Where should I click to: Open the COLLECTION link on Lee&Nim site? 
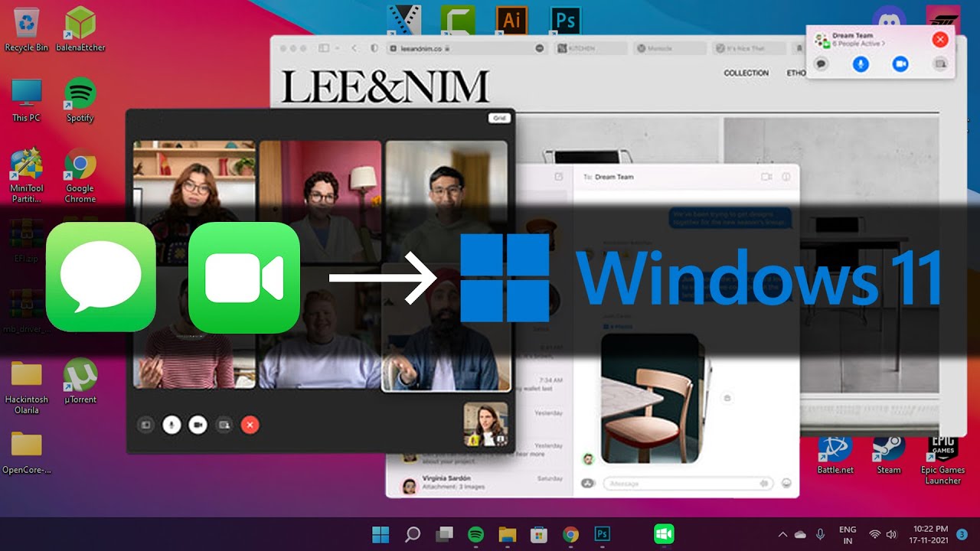pos(746,73)
